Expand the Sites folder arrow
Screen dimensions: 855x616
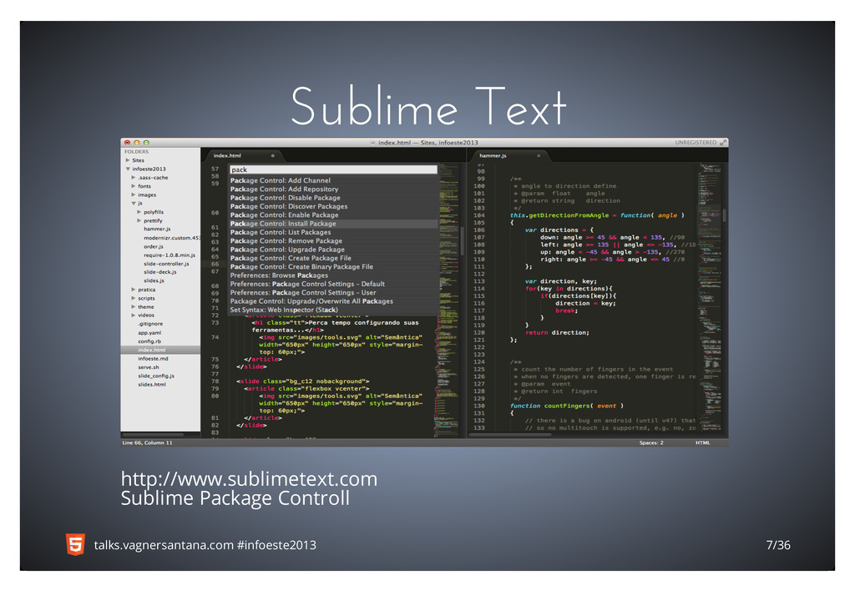[128, 160]
